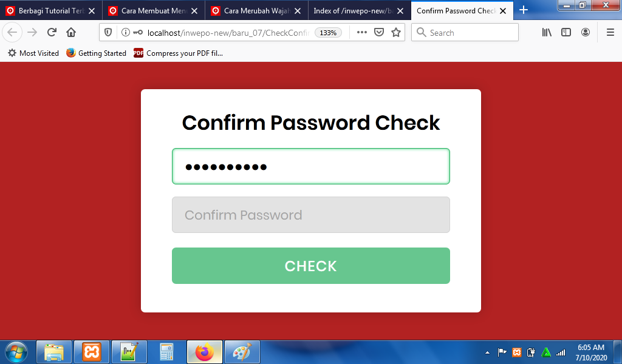Viewport: 622px width, 364px height.
Task: View site information icon in address bar
Action: (x=125, y=33)
